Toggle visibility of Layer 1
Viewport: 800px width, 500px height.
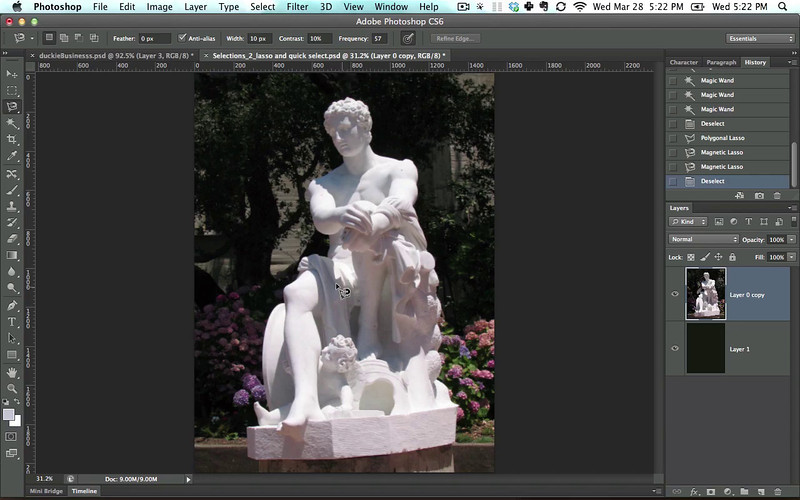[675, 348]
